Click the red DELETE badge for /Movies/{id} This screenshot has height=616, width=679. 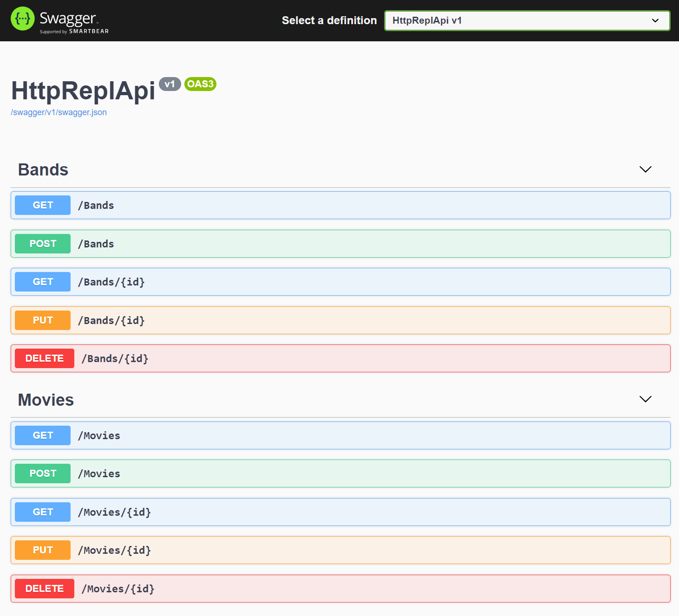[x=44, y=588]
